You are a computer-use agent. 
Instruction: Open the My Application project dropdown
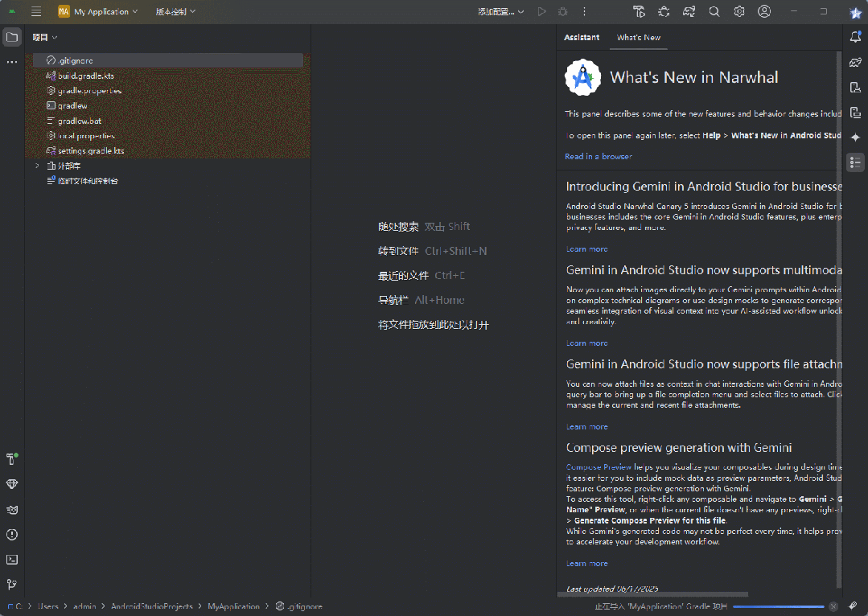click(x=98, y=11)
